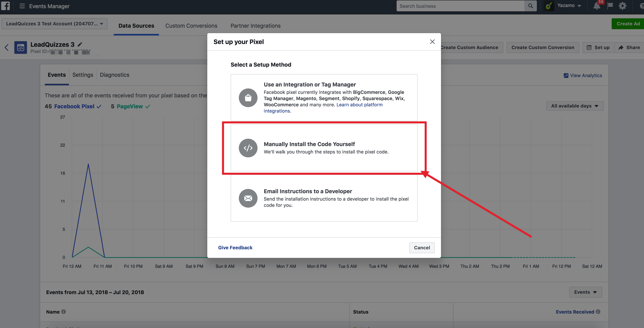Choose Manually Install the Code Yourself
The width and height of the screenshot is (644, 328).
(324, 148)
